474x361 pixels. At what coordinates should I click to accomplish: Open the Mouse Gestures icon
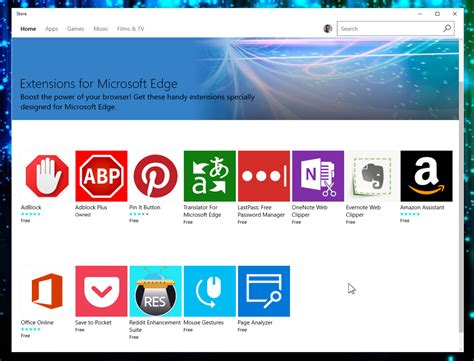click(210, 291)
